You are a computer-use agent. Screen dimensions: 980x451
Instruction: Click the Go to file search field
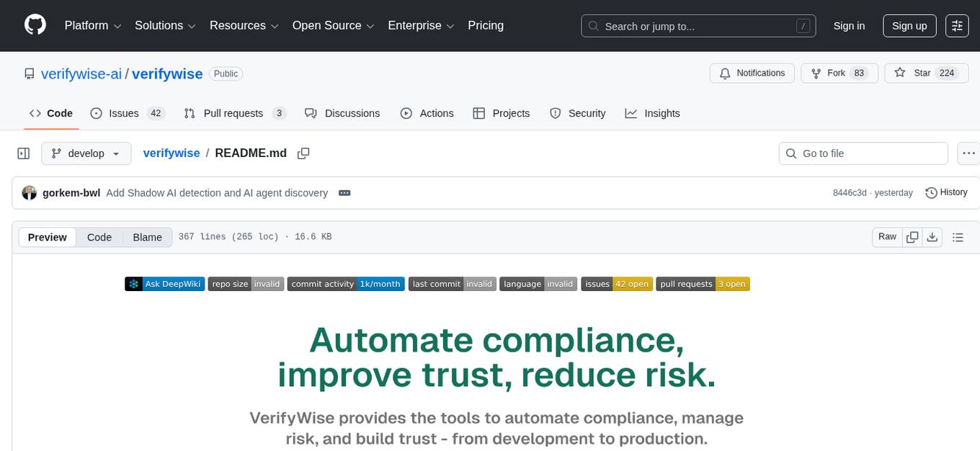tap(863, 153)
